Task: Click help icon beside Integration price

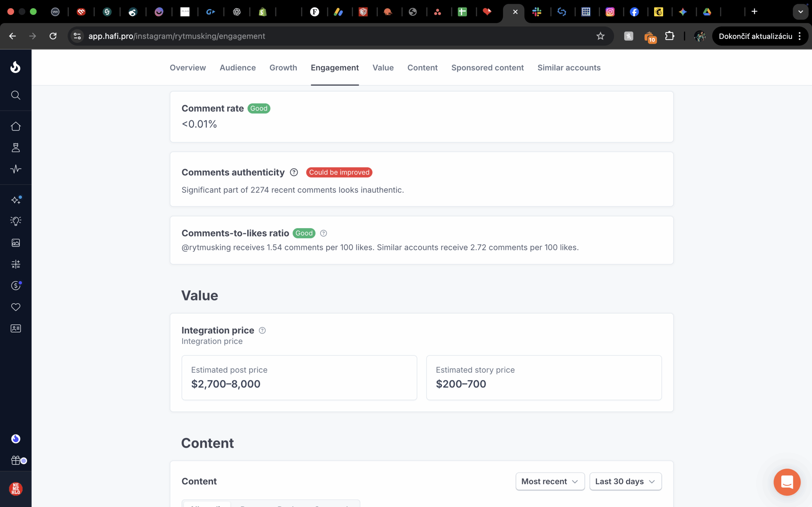Action: pos(262,331)
